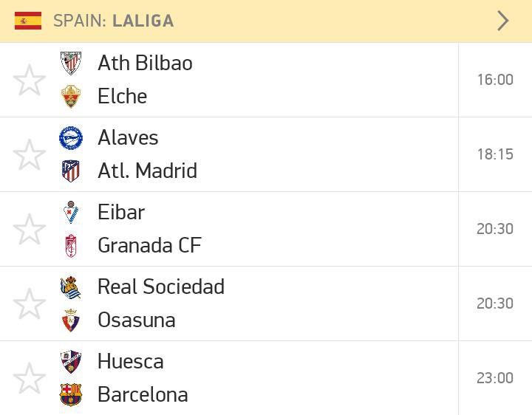Click the Real Sociedad club crest
This screenshot has height=415, width=532.
pyautogui.click(x=71, y=287)
